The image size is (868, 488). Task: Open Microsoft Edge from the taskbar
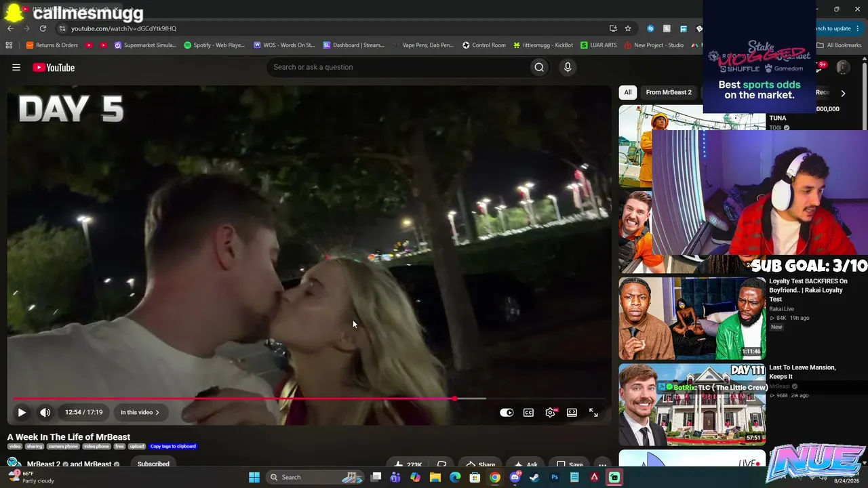tap(455, 477)
